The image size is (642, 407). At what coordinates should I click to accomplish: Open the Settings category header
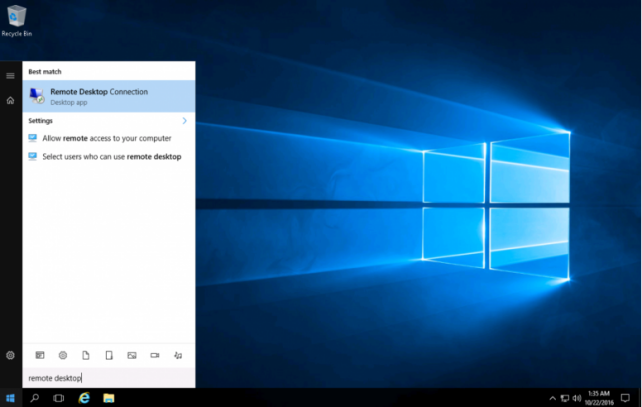[41, 121]
